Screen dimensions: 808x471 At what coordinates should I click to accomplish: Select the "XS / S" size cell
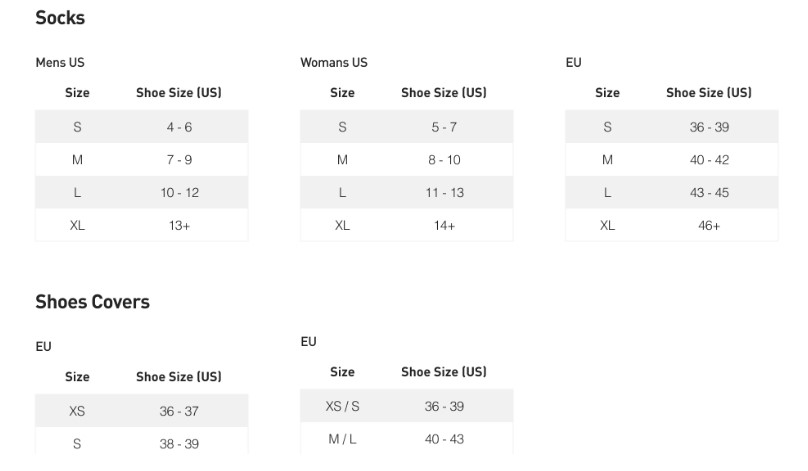pos(342,407)
